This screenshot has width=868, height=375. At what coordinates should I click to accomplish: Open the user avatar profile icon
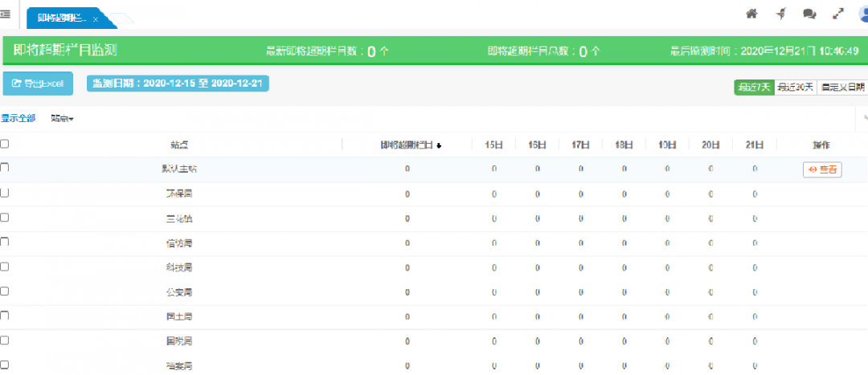click(863, 14)
